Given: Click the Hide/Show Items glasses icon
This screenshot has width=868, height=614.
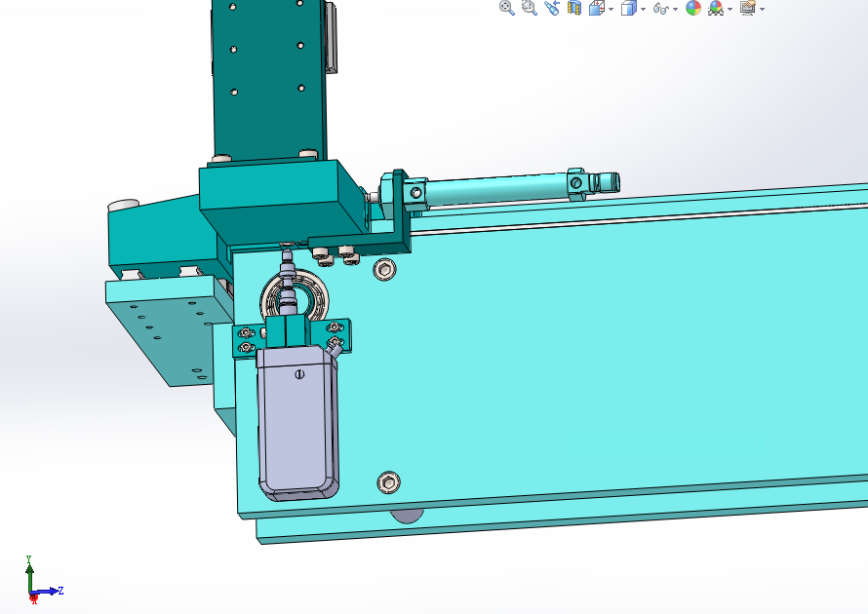Looking at the screenshot, I should coord(661,9).
